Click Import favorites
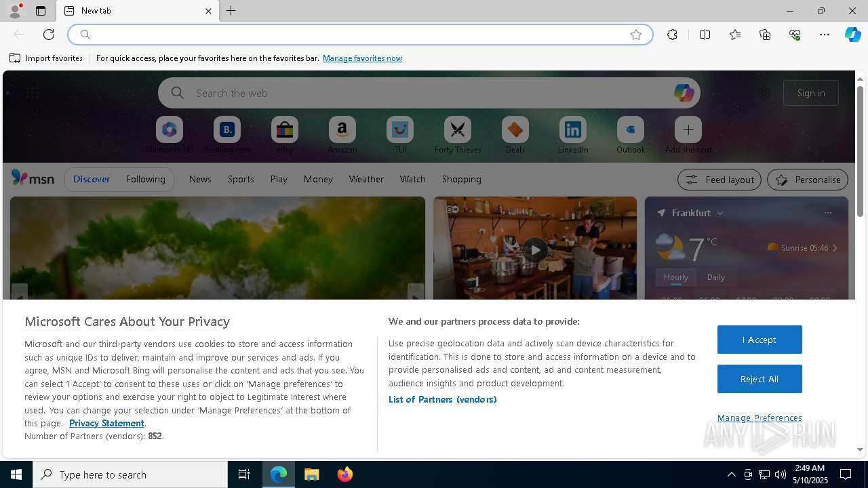The image size is (868, 488). [46, 58]
